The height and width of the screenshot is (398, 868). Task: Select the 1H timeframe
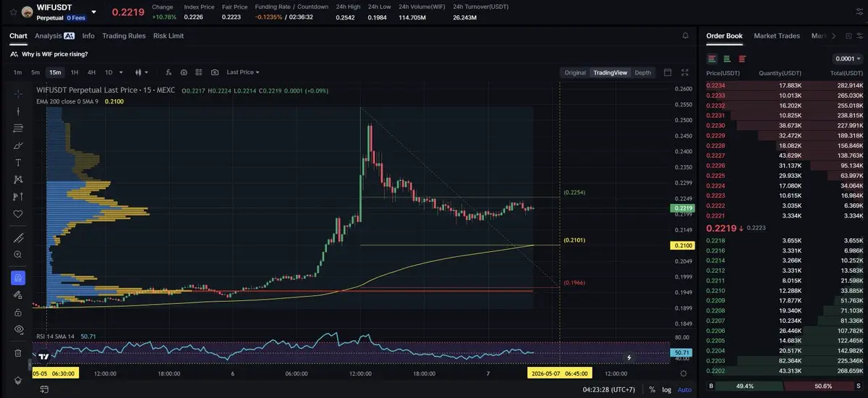click(x=75, y=72)
